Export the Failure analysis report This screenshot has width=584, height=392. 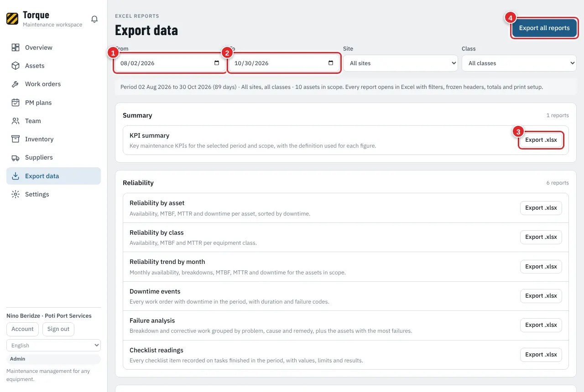541,325
